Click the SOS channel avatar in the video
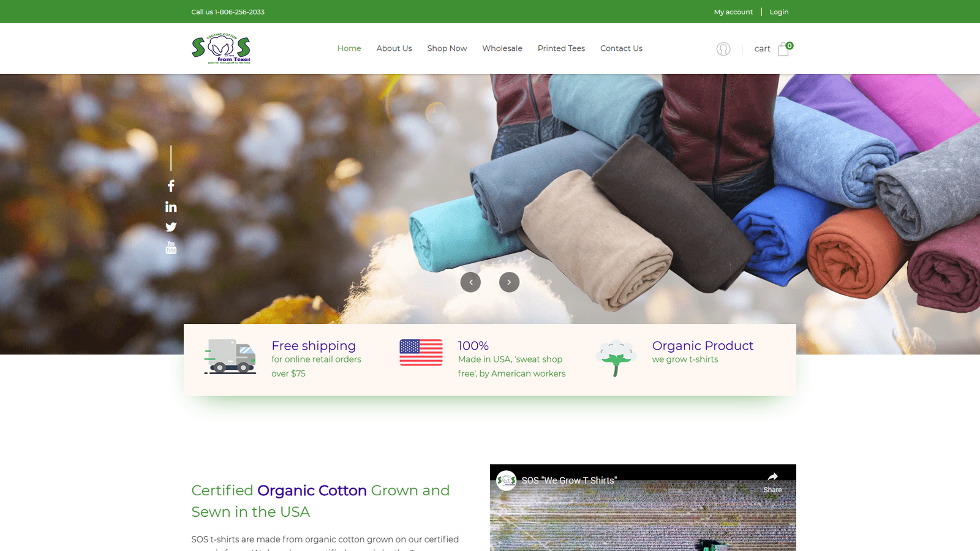980x551 pixels. (x=507, y=481)
